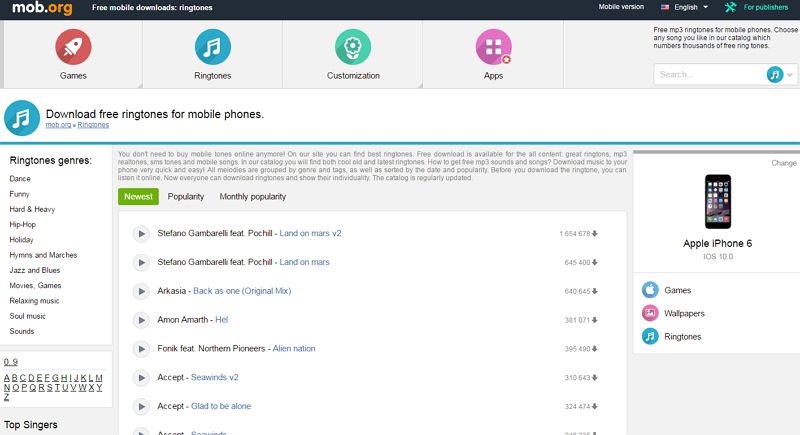Viewport: 800px width, 435px height.
Task: Open the Games rocket icon
Action: (x=73, y=47)
